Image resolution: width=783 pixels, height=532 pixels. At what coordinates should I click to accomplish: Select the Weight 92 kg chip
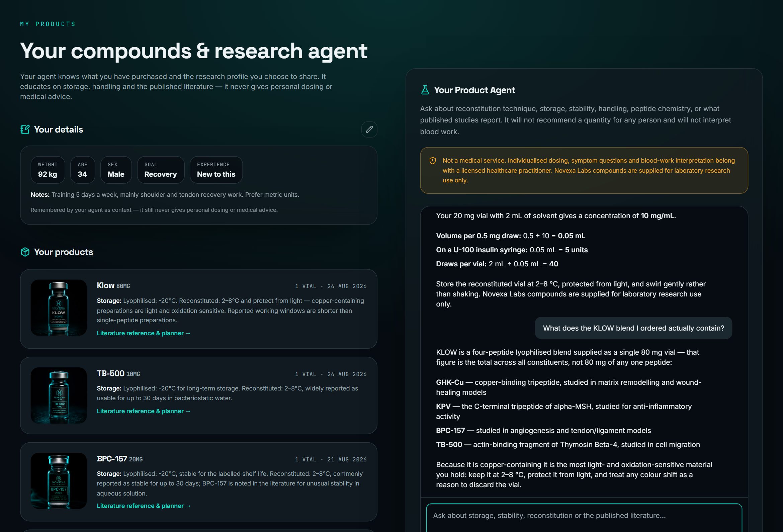click(48, 170)
